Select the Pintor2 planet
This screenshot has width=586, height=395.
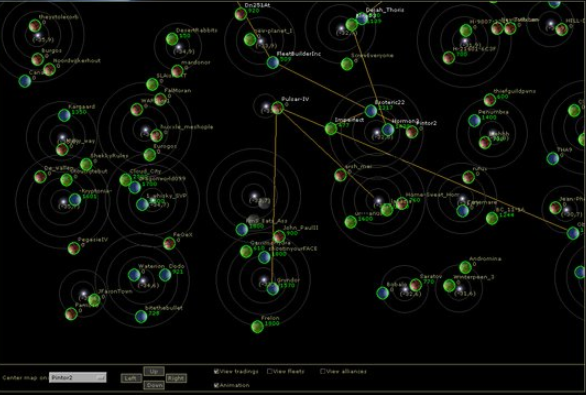[412, 132]
